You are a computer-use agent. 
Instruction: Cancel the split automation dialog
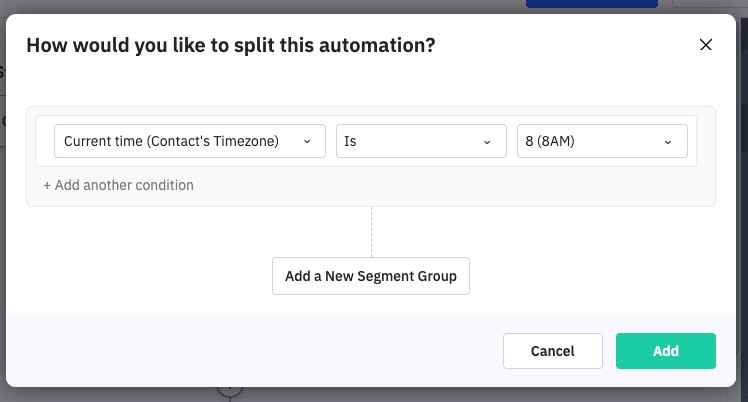coord(552,351)
